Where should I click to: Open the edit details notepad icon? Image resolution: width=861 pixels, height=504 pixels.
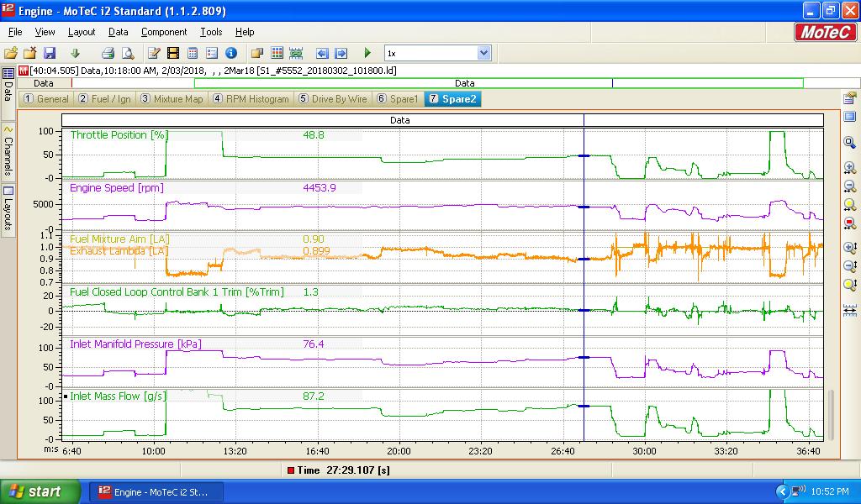(x=154, y=53)
